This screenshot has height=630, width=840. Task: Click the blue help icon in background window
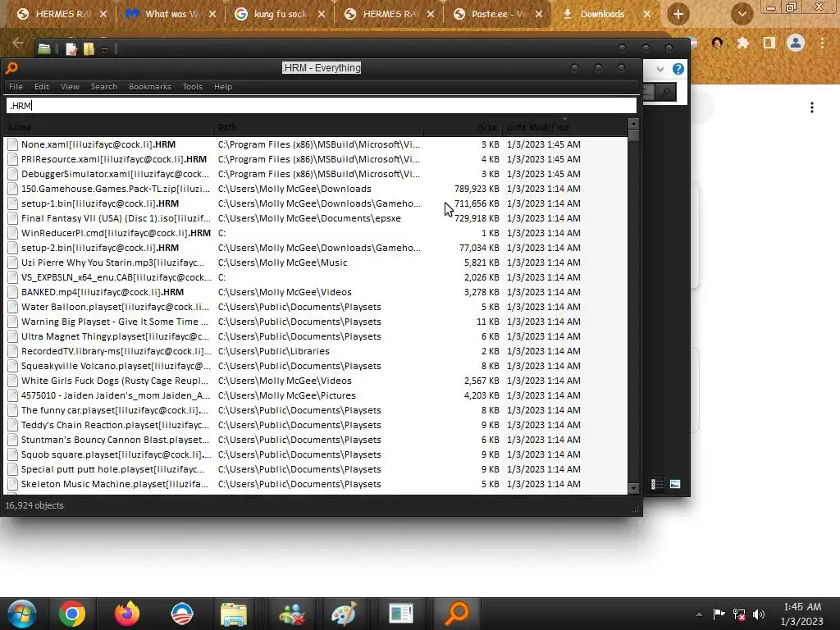678,69
